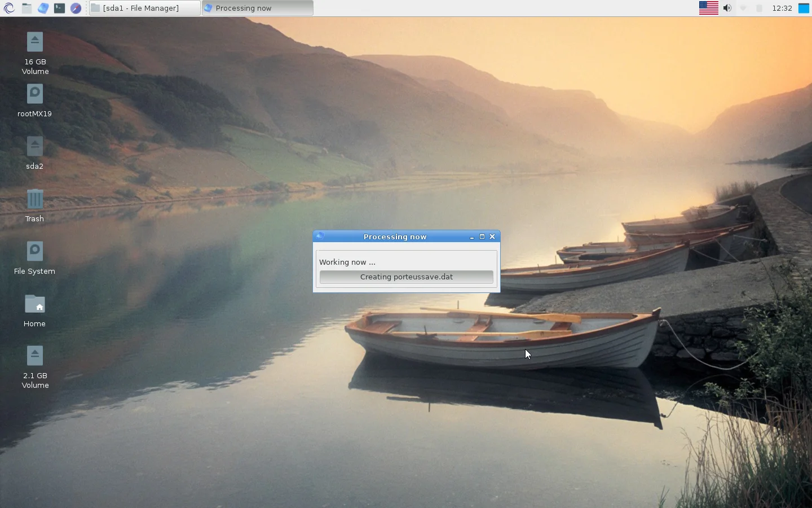Select the Trash desktop icon

pos(35,205)
